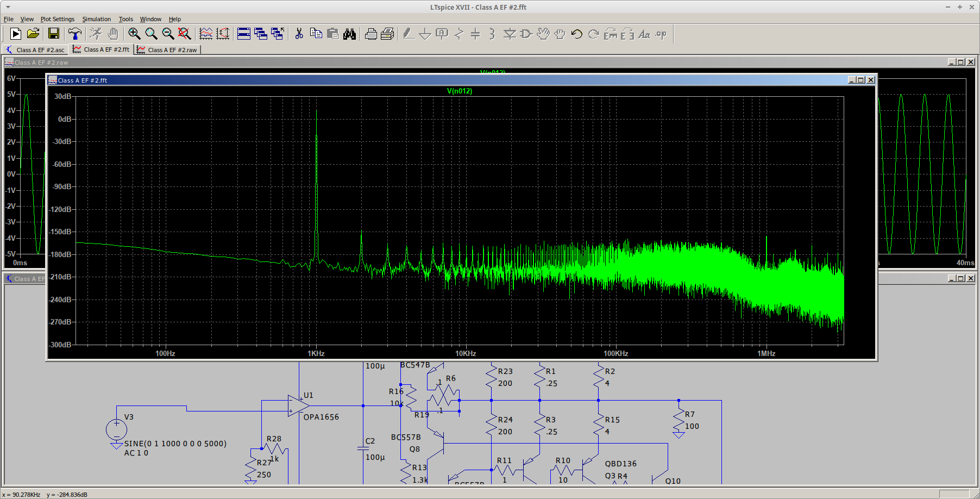The image size is (980, 499).
Task: Click the Zoom In magnifier icon
Action: (134, 34)
